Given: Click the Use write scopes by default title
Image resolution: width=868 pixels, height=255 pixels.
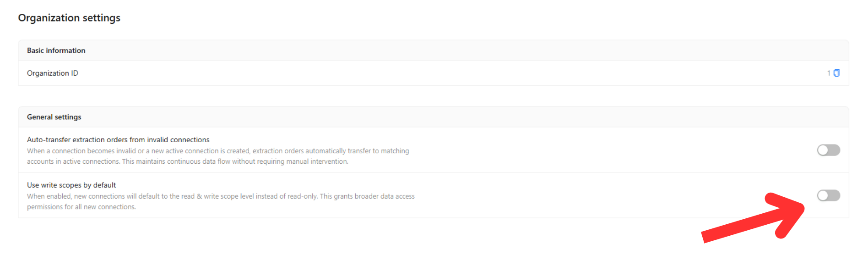Looking at the screenshot, I should pos(71,185).
